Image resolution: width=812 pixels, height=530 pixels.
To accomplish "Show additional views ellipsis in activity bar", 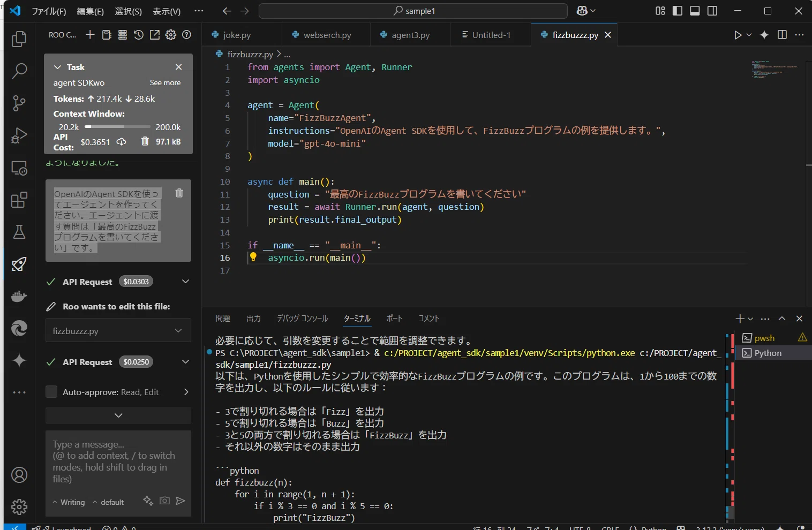I will [19, 392].
